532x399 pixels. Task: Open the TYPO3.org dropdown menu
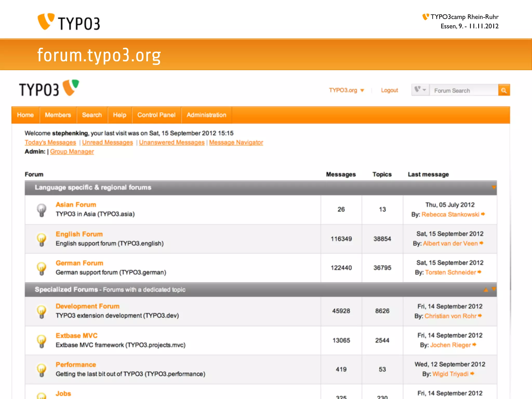[346, 90]
